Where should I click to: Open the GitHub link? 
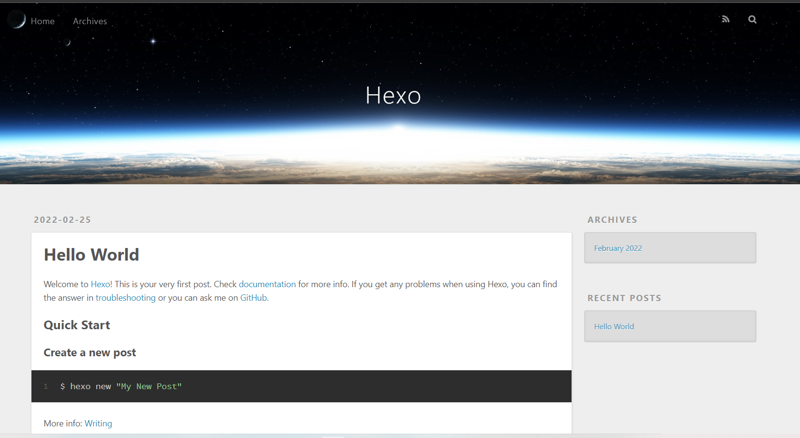253,298
